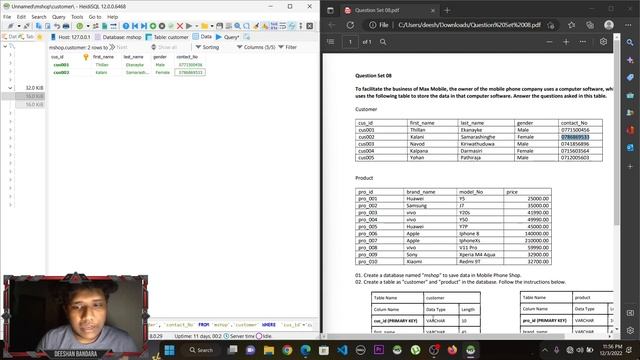Switch to the Host: 127.0.0.1 tab
Viewport: 640px width, 360px height.
[x=70, y=37]
